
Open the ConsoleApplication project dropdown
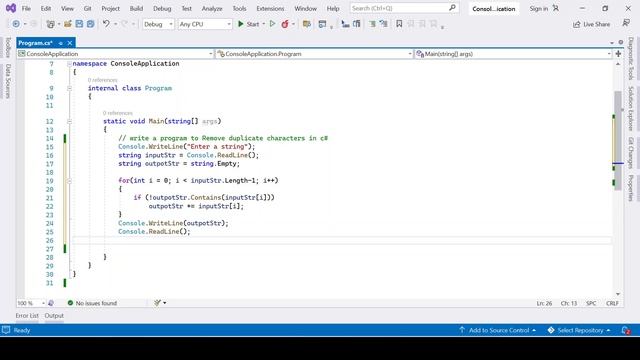click(x=115, y=54)
